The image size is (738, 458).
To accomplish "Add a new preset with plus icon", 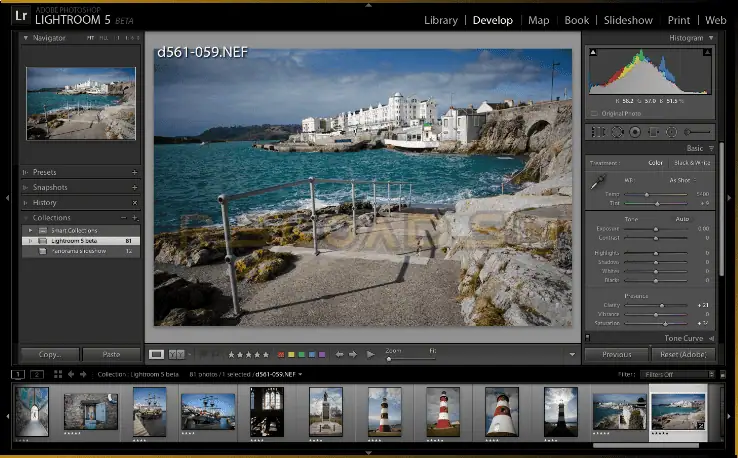I will [135, 172].
